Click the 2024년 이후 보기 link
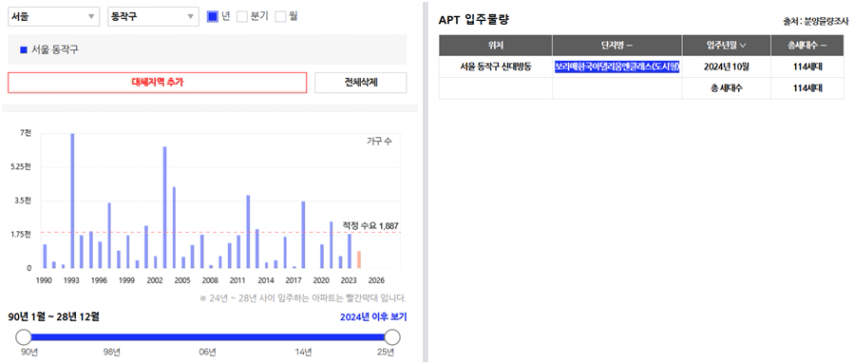This screenshot has height=364, width=854. coord(374,317)
